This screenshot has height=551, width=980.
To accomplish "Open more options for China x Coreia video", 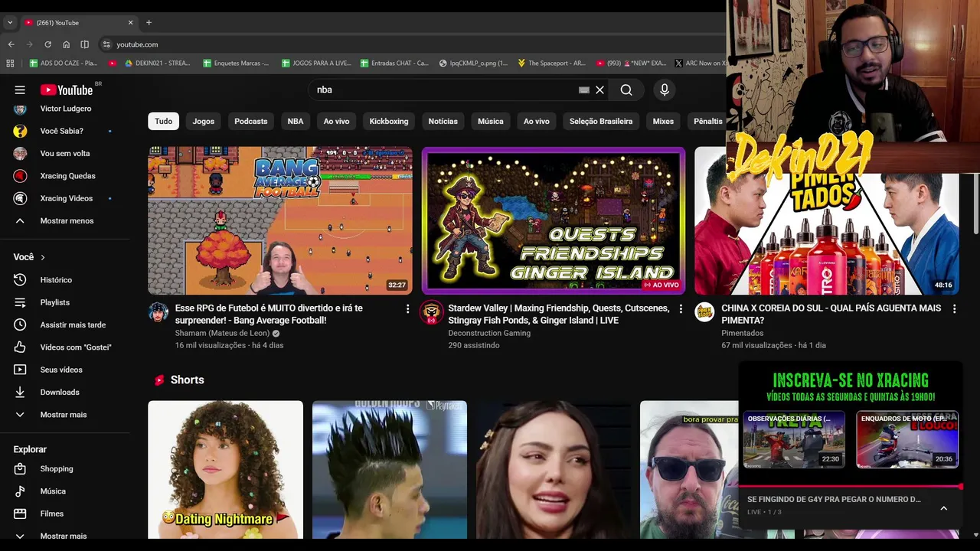I will [954, 309].
